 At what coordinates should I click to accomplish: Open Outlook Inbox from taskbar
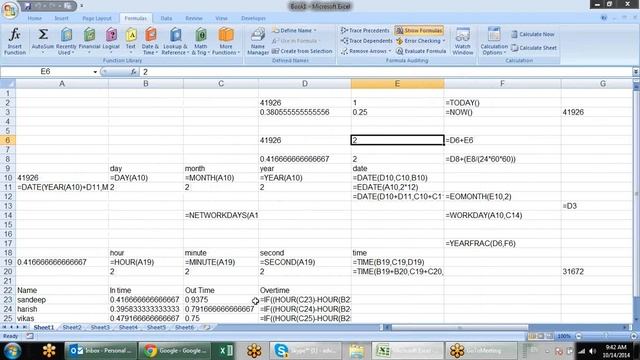click(x=100, y=351)
